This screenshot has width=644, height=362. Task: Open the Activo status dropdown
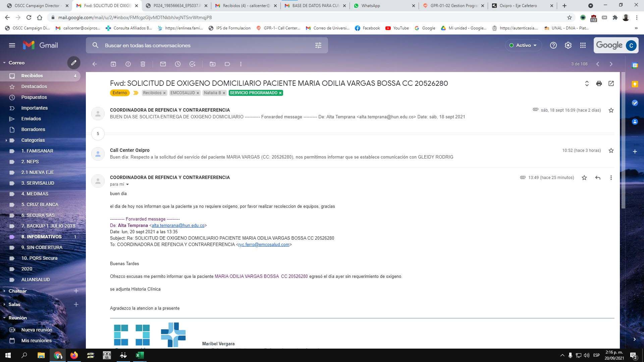click(523, 45)
